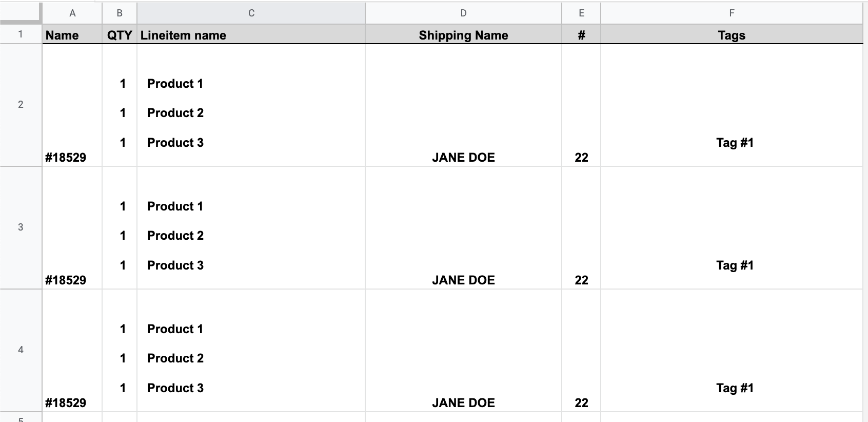
Task: Click the #18529 cell in row 4
Action: click(66, 402)
